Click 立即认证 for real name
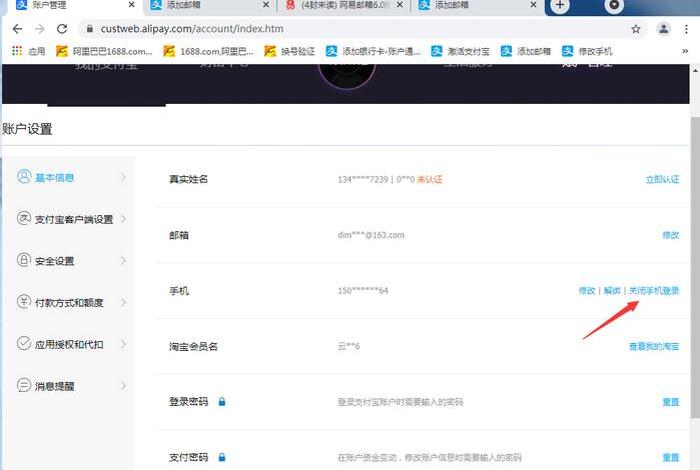Viewport: 700px width, 470px height. tap(662, 179)
